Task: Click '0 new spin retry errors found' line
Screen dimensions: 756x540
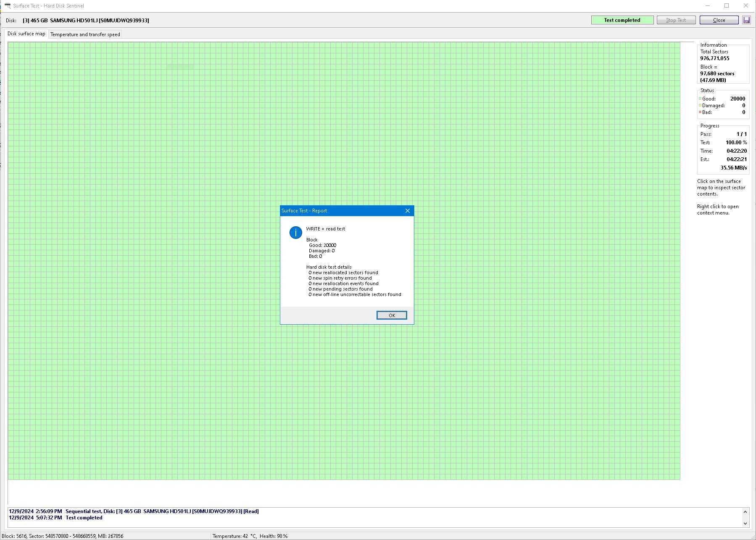Action: (340, 278)
